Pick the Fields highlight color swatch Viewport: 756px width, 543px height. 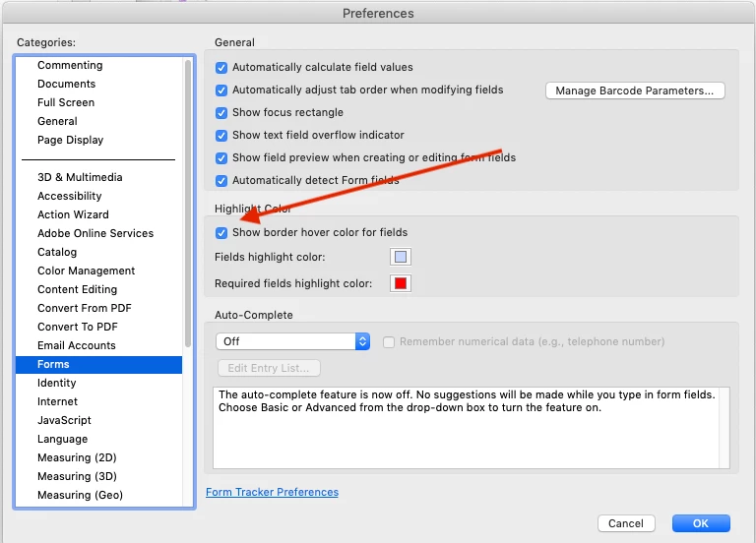click(x=401, y=257)
